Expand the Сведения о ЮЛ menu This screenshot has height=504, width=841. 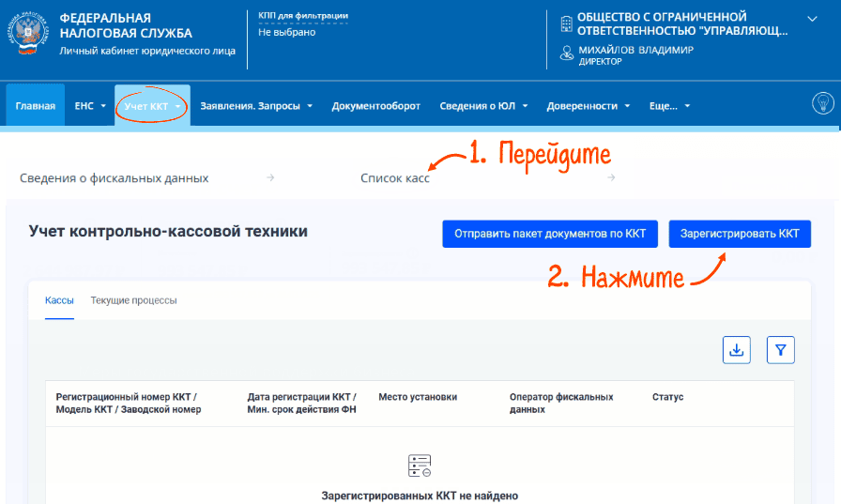pos(483,106)
